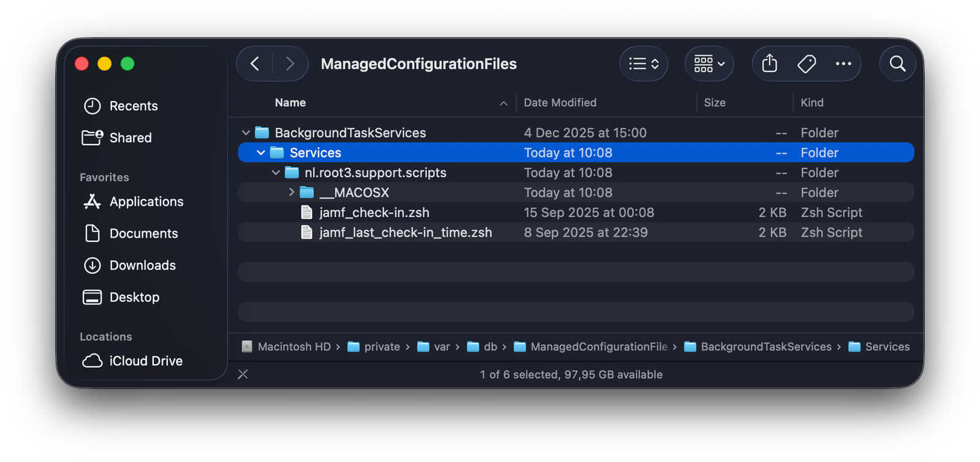The width and height of the screenshot is (980, 462).
Task: Open the More actions ellipsis menu
Action: [x=843, y=64]
